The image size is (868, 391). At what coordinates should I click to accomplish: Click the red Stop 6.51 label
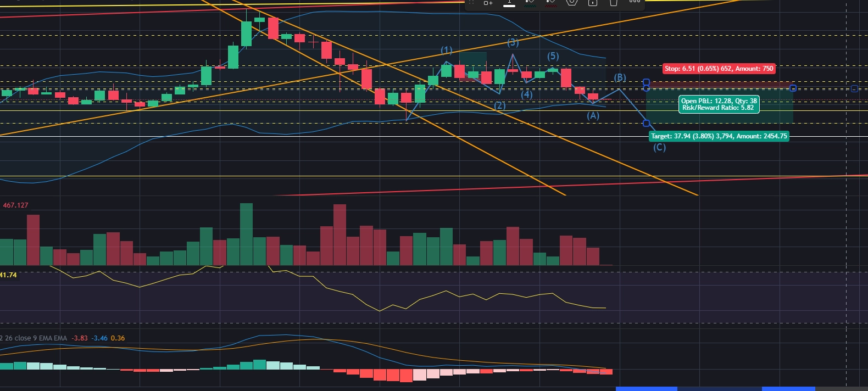tap(719, 69)
